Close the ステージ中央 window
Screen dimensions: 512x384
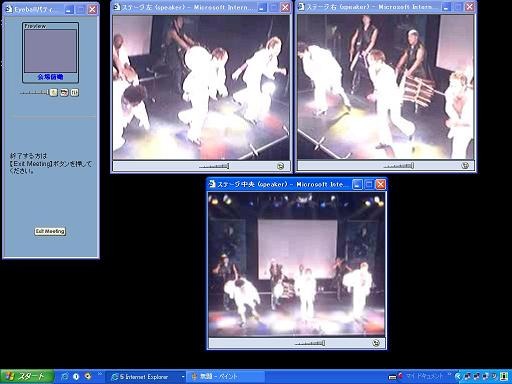click(381, 184)
